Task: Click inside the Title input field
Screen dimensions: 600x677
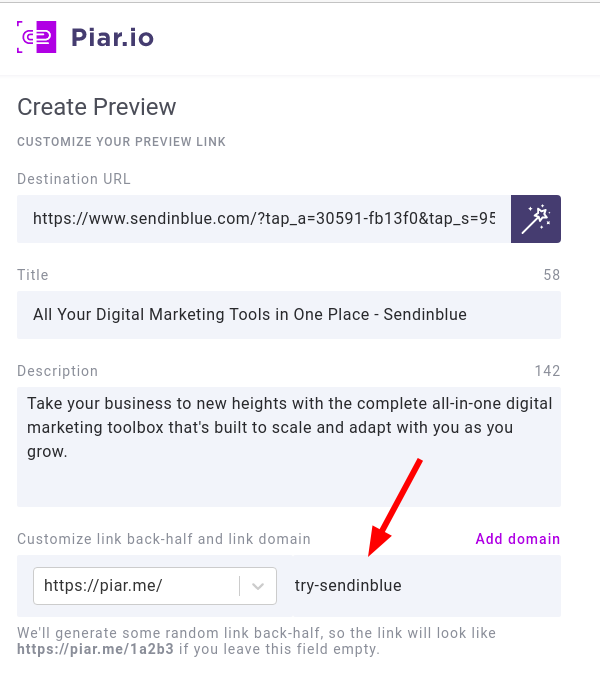Action: pos(289,315)
